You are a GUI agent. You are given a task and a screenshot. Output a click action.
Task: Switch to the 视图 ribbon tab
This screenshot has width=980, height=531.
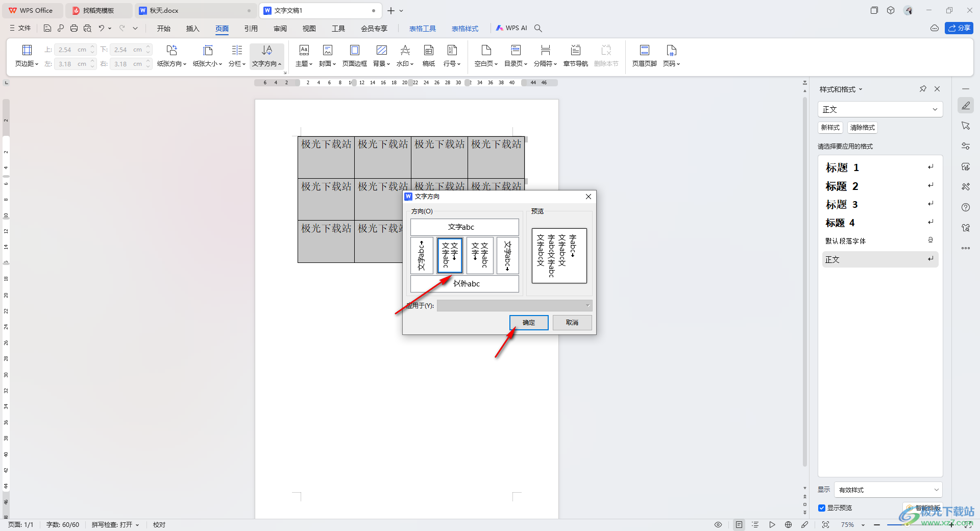309,29
